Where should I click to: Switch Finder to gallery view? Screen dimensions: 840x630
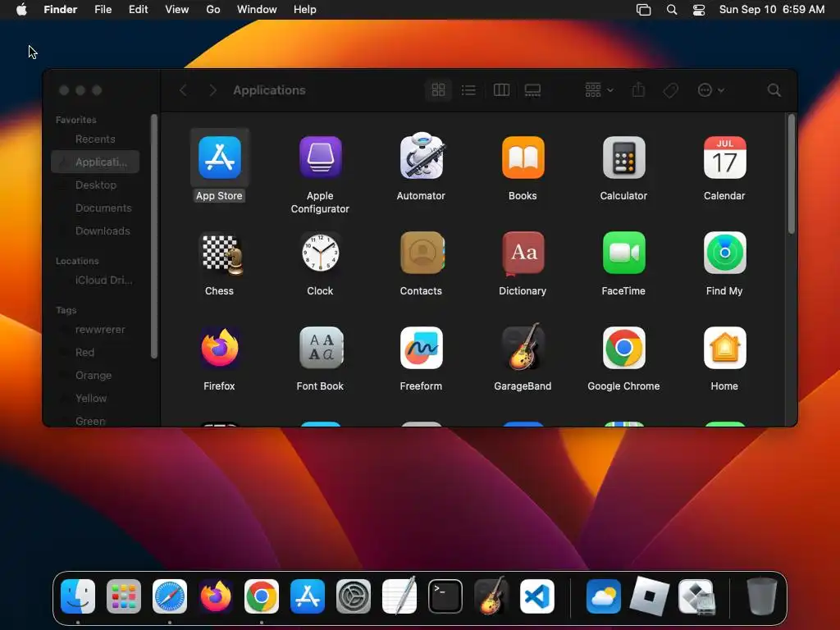(x=532, y=90)
